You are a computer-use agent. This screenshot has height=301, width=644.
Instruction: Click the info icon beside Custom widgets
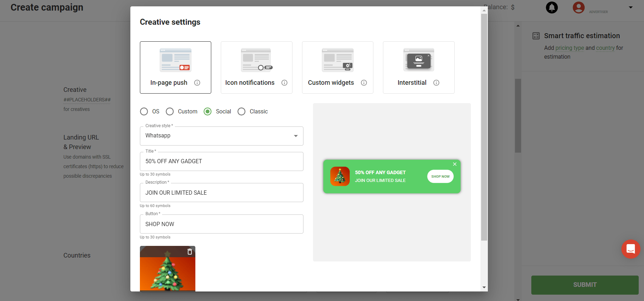pyautogui.click(x=364, y=83)
